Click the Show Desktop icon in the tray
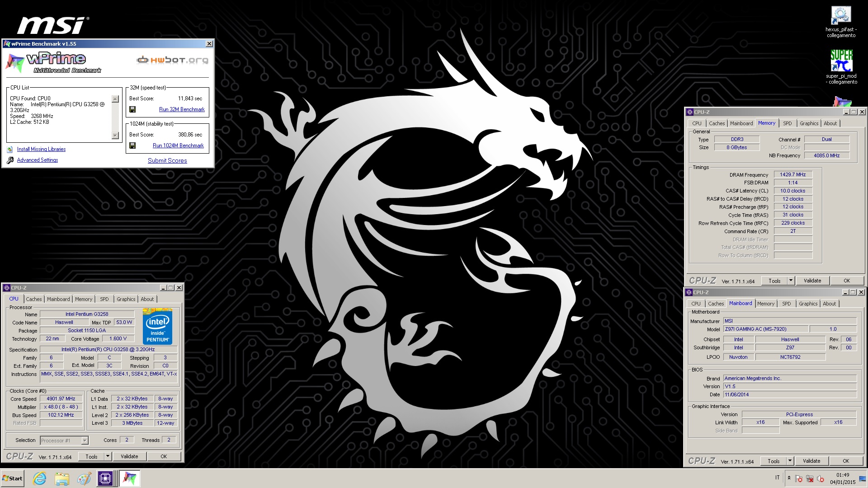The height and width of the screenshot is (488, 868). [863, 479]
